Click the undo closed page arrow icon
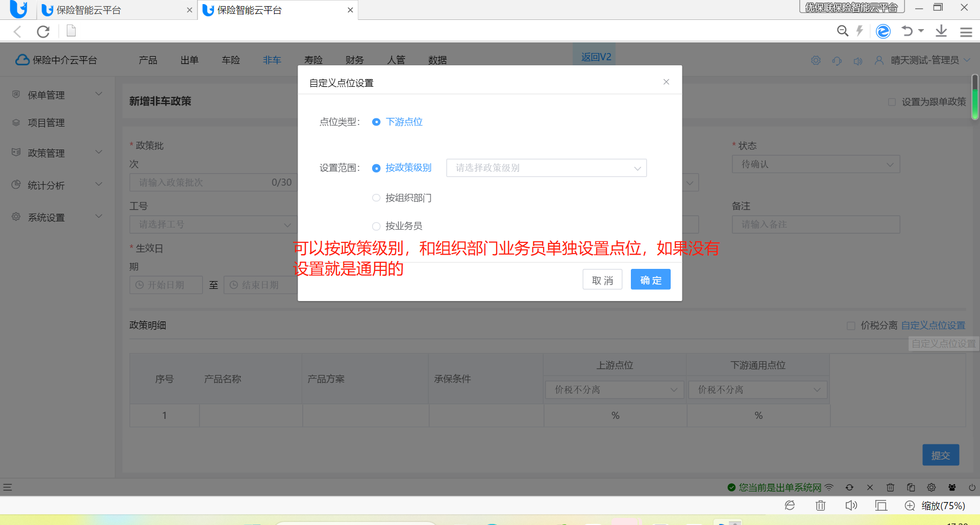 point(907,31)
